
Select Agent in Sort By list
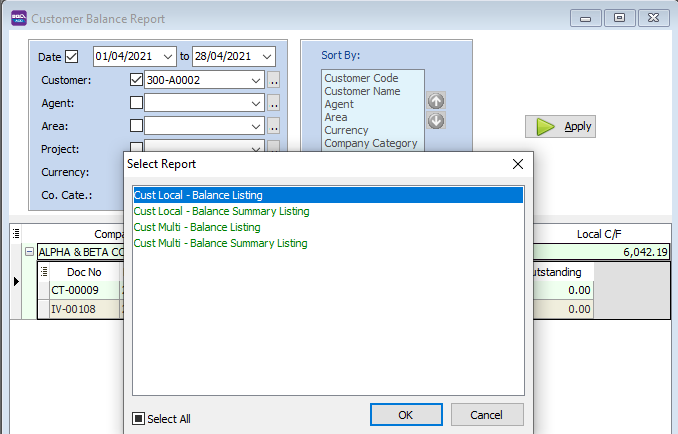tap(339, 104)
